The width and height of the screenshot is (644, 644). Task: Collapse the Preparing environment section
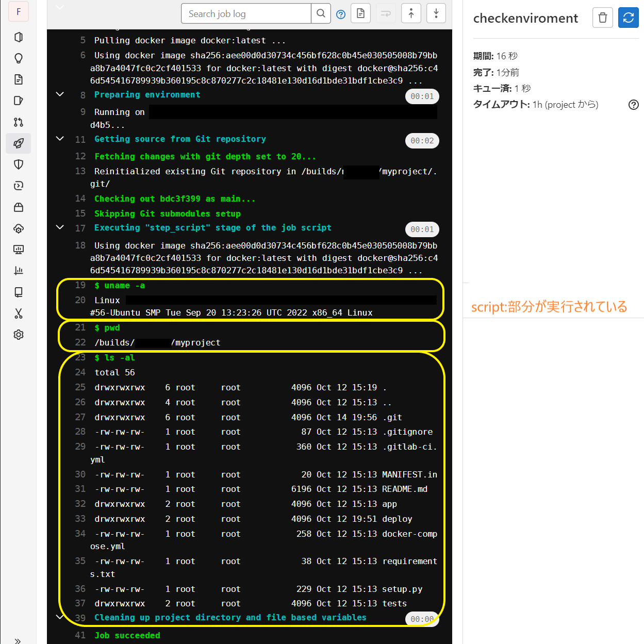[x=60, y=94]
